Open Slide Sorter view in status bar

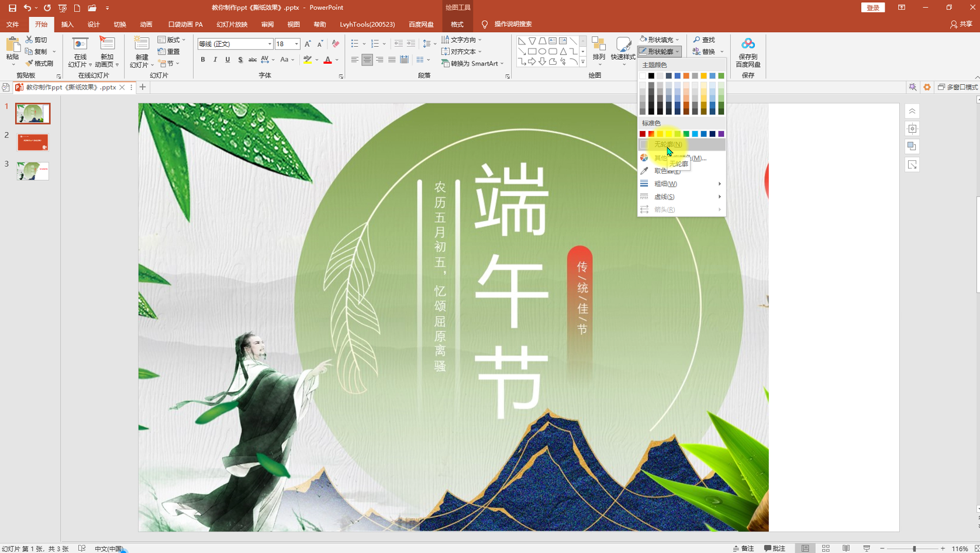point(826,548)
